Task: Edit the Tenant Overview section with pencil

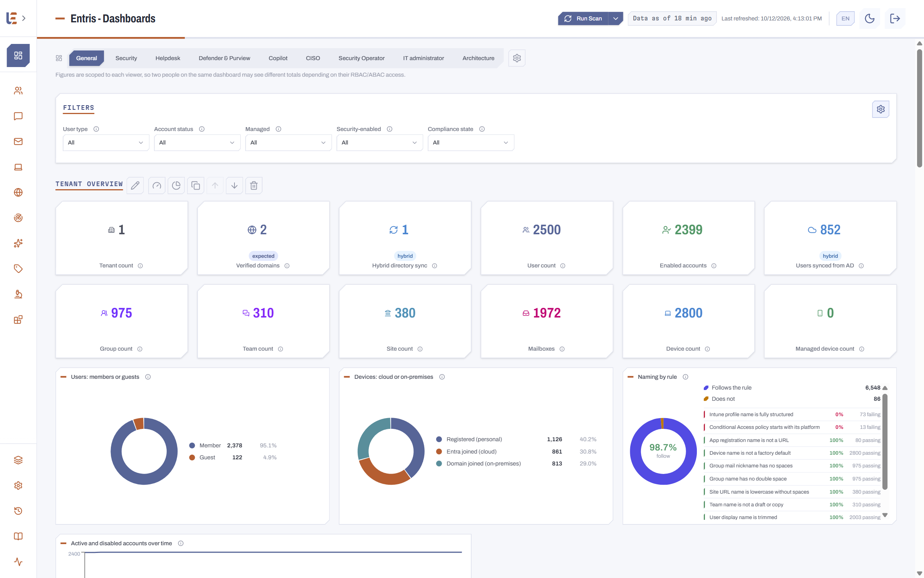Action: [135, 186]
